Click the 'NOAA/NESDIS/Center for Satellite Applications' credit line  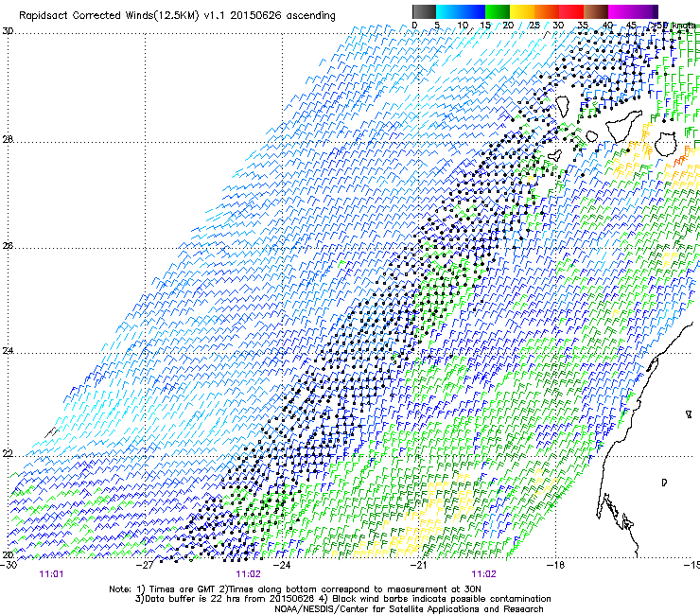(x=409, y=609)
